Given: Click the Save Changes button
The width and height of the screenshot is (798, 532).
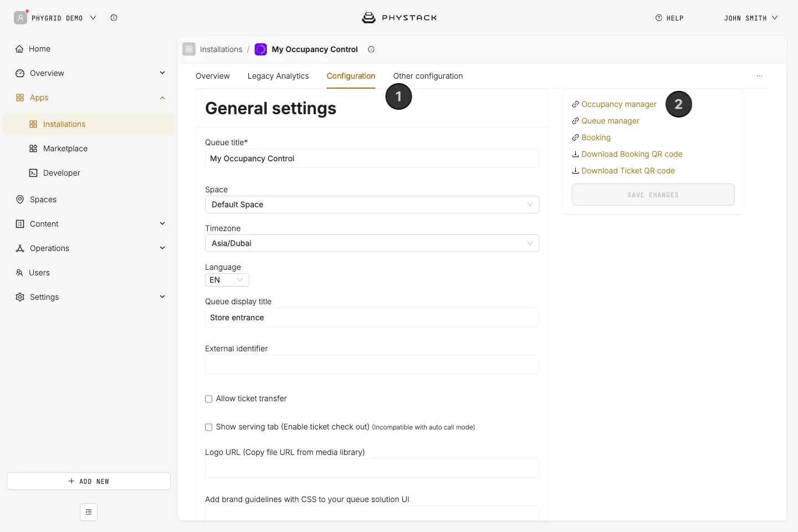Looking at the screenshot, I should click(x=653, y=195).
